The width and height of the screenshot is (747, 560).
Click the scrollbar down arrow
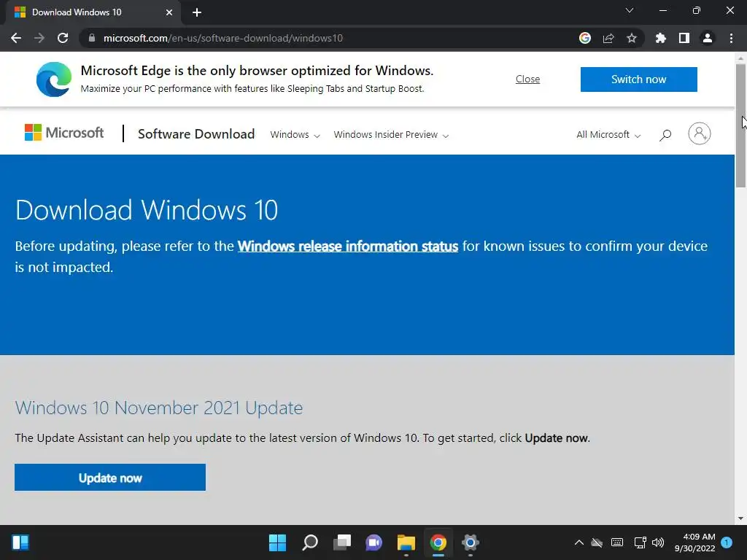point(740,518)
